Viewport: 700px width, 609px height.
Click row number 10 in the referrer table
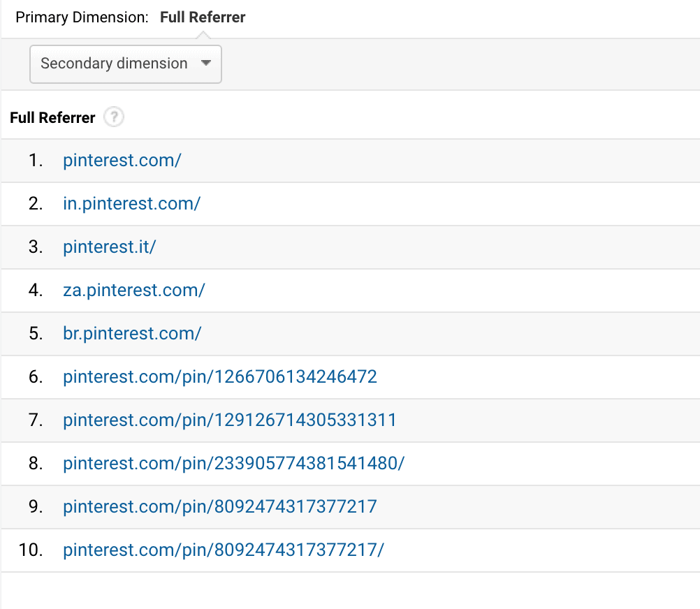coord(31,550)
